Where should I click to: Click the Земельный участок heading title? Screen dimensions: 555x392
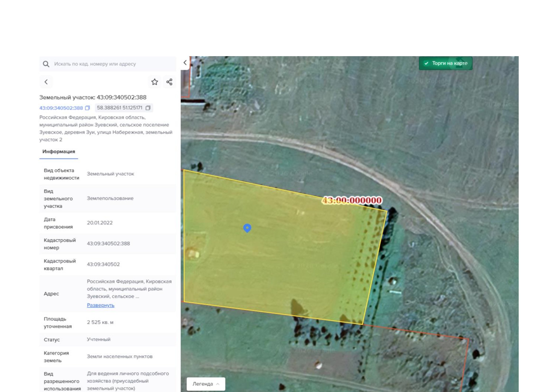[93, 97]
